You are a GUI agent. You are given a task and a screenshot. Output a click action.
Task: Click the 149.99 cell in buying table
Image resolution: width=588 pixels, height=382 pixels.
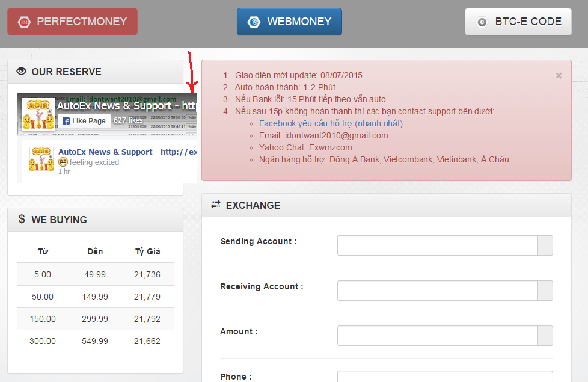95,297
